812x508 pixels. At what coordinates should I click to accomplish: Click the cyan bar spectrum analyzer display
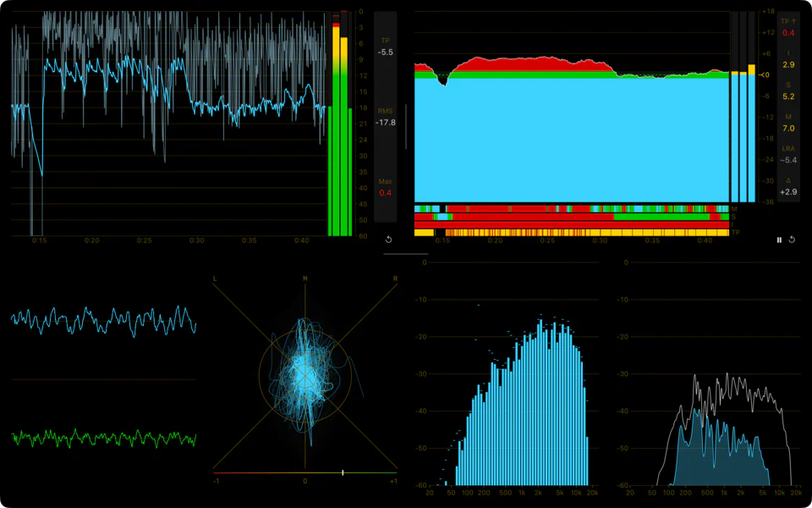point(514,374)
